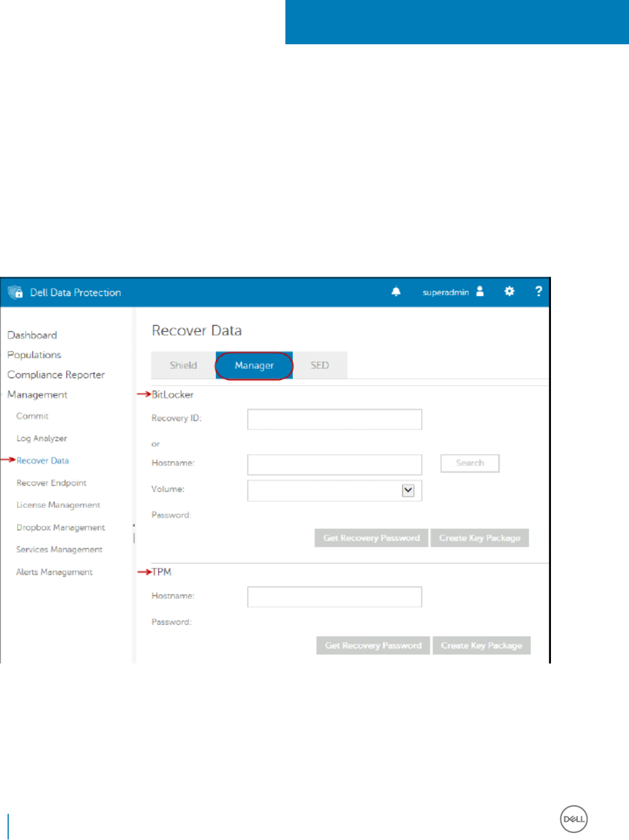Screen dimensions: 629x840
Task: Click the superadmin username text
Action: [x=446, y=292]
